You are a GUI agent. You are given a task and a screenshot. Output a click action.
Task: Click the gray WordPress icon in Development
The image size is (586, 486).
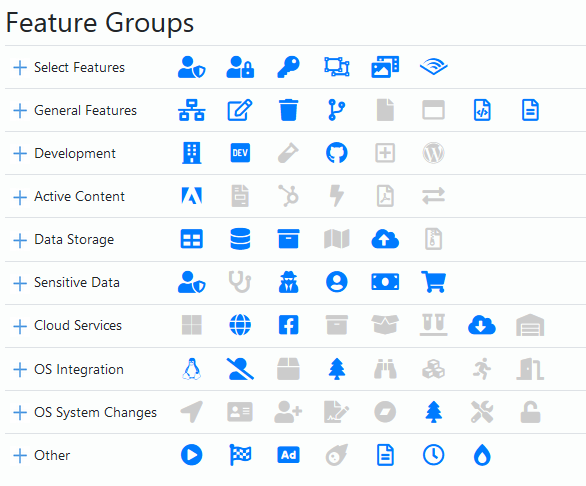point(434,153)
